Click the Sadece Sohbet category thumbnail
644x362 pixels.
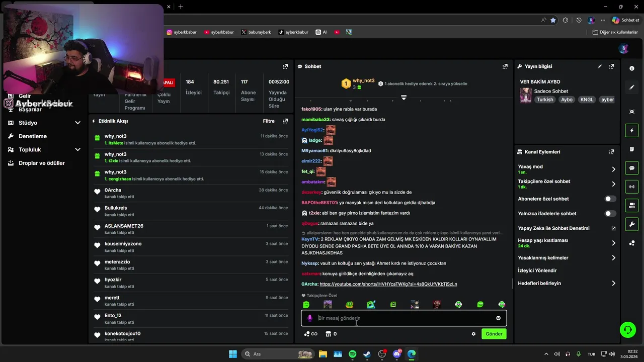pyautogui.click(x=526, y=95)
